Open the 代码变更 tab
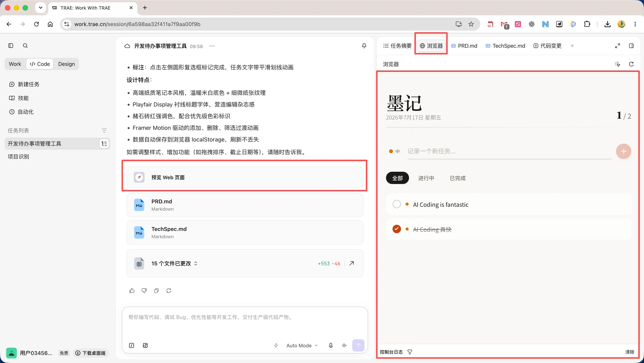 click(548, 46)
